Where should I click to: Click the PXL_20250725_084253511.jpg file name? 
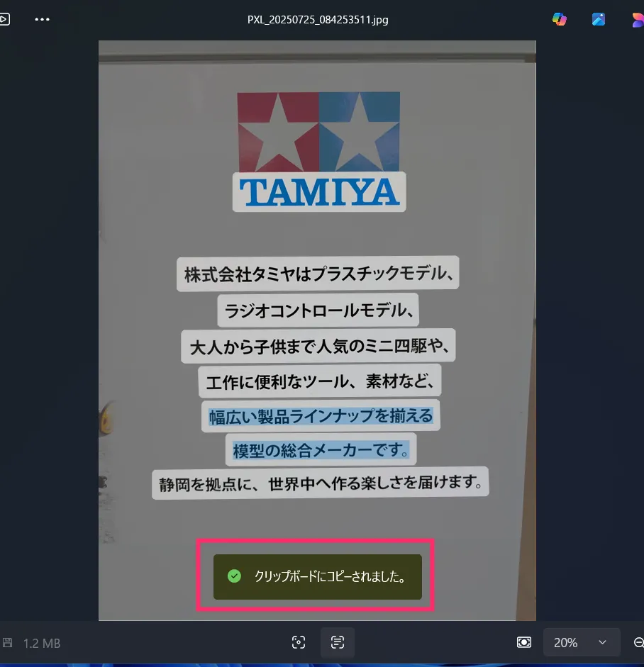coord(318,20)
